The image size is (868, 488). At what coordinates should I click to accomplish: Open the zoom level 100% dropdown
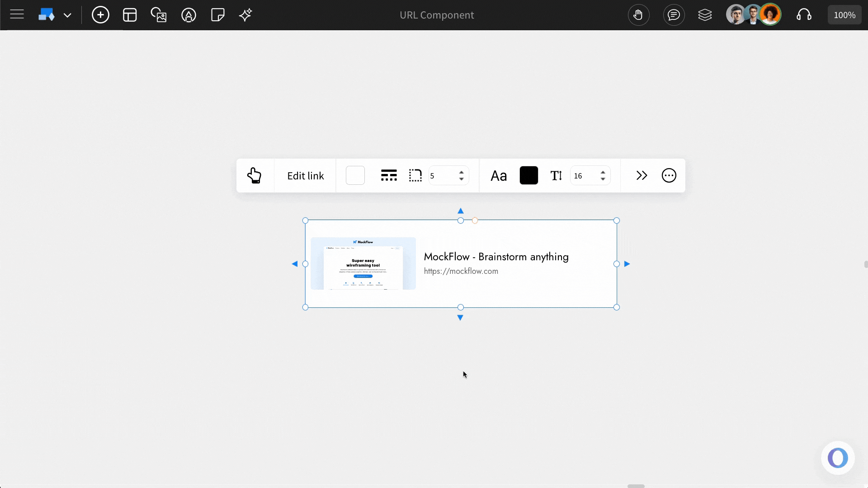(844, 15)
